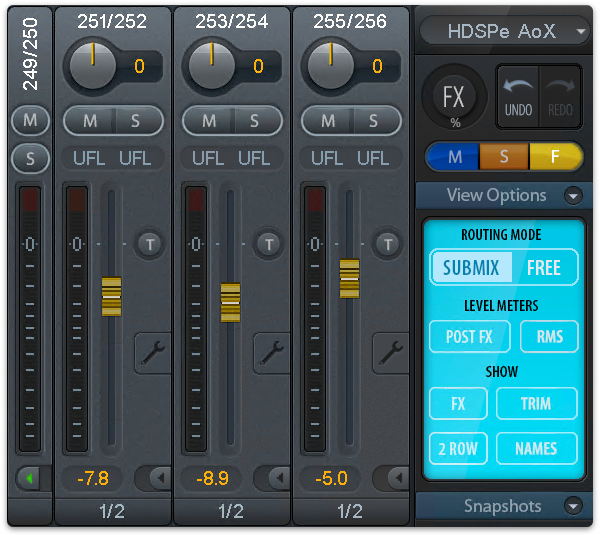
Task: Click the T trim button on channel 251/252
Action: 150,243
